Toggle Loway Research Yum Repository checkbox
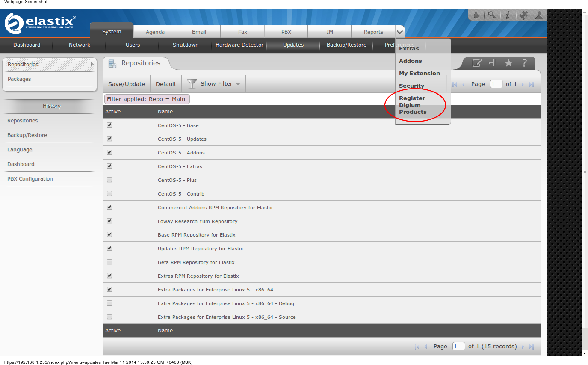 pos(109,221)
